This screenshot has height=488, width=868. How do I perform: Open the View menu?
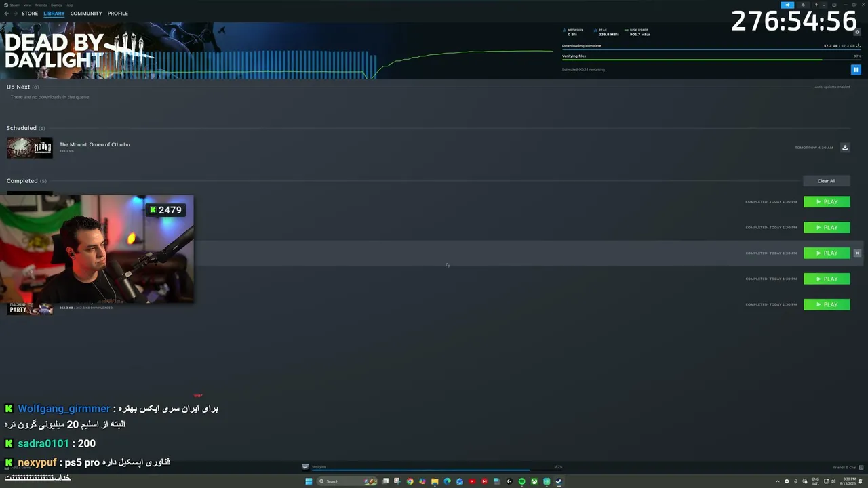point(27,5)
